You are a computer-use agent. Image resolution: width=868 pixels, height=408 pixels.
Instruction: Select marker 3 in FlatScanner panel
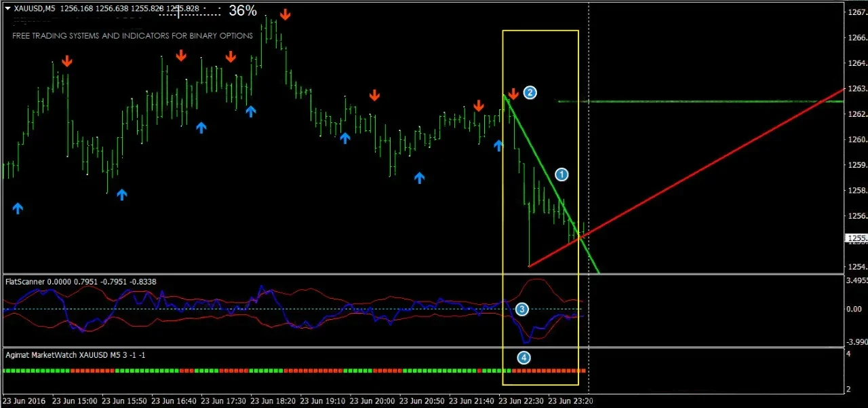coord(521,310)
